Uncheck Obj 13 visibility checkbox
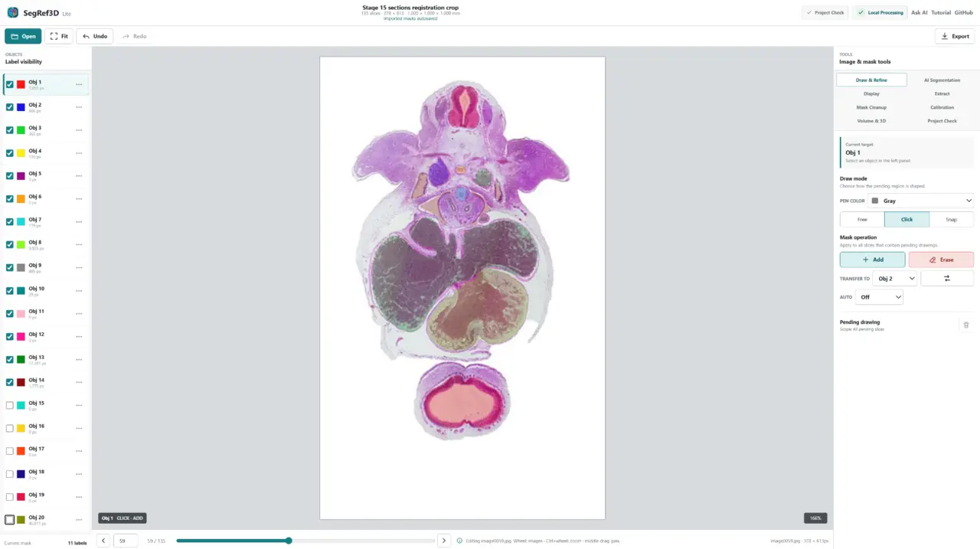 10,360
